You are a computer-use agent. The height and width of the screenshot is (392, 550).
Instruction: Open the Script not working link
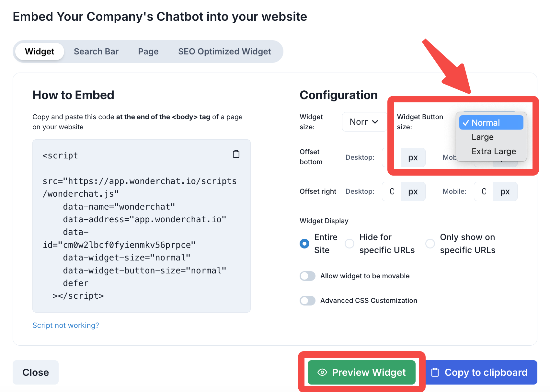pos(66,325)
